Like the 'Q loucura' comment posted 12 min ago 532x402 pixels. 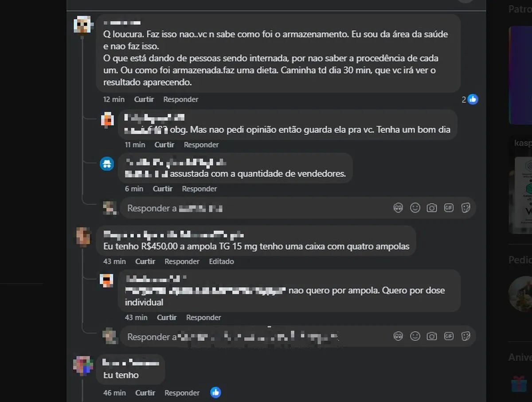click(144, 99)
